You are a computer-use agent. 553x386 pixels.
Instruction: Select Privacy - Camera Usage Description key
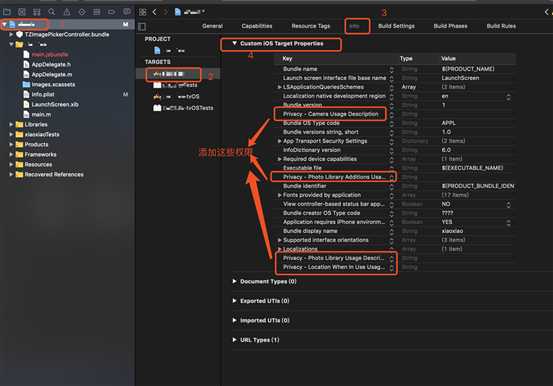[x=330, y=114]
